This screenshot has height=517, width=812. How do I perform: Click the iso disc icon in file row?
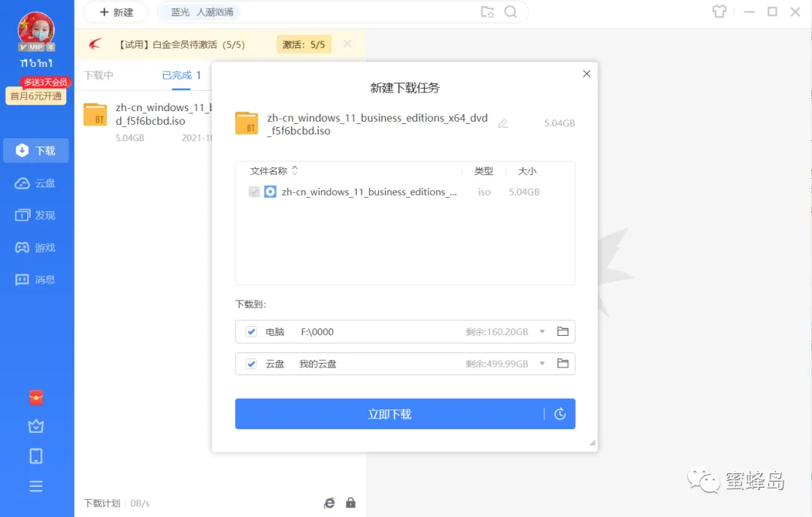click(271, 192)
